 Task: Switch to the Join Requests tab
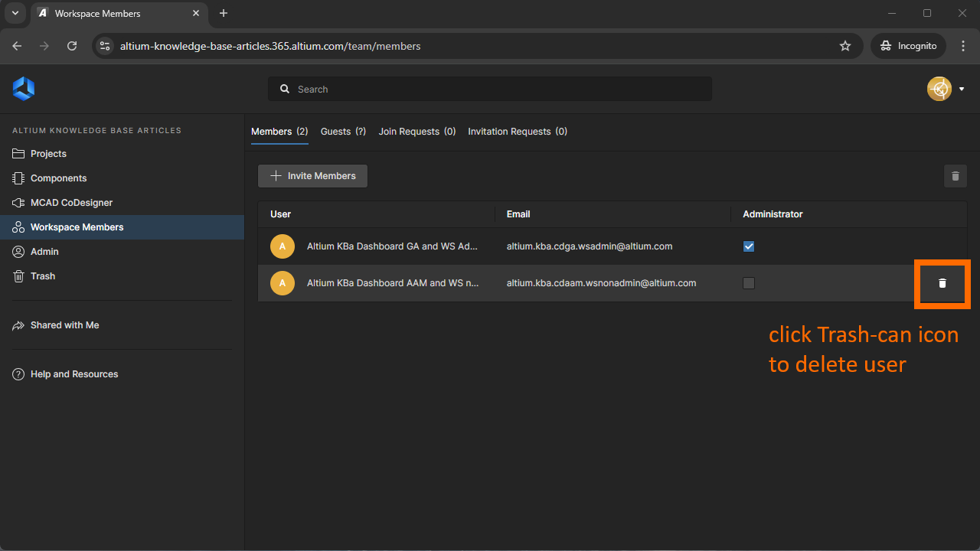tap(416, 132)
